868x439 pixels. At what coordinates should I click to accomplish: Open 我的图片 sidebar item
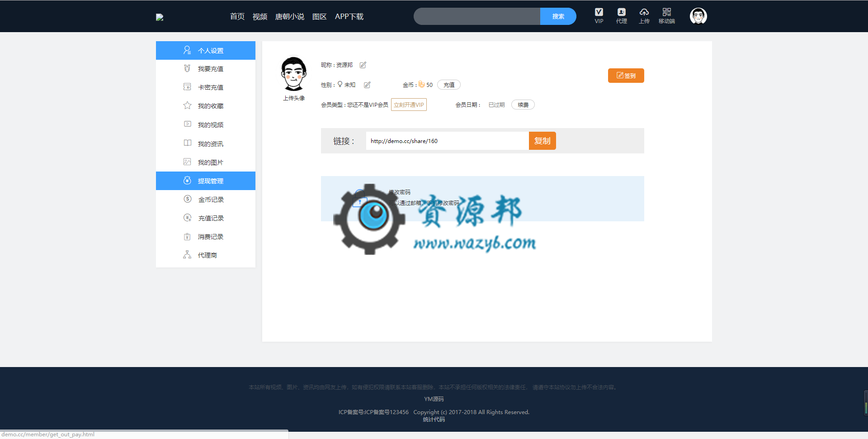click(x=206, y=162)
